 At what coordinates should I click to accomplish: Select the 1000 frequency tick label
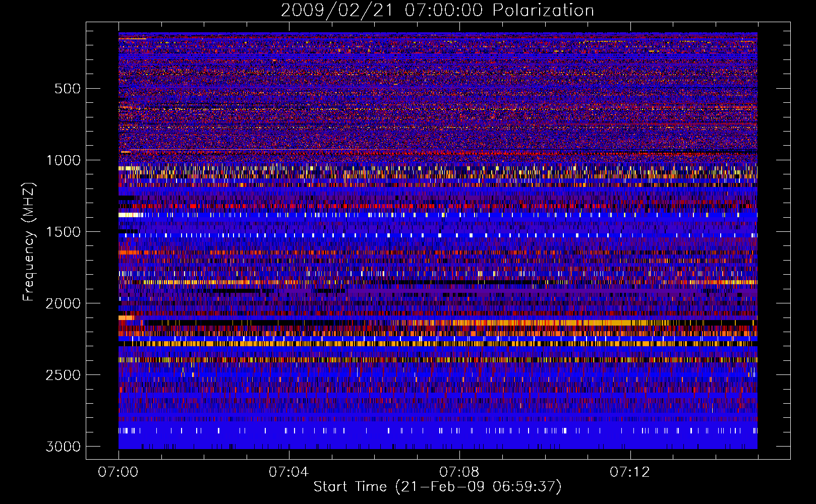[64, 160]
